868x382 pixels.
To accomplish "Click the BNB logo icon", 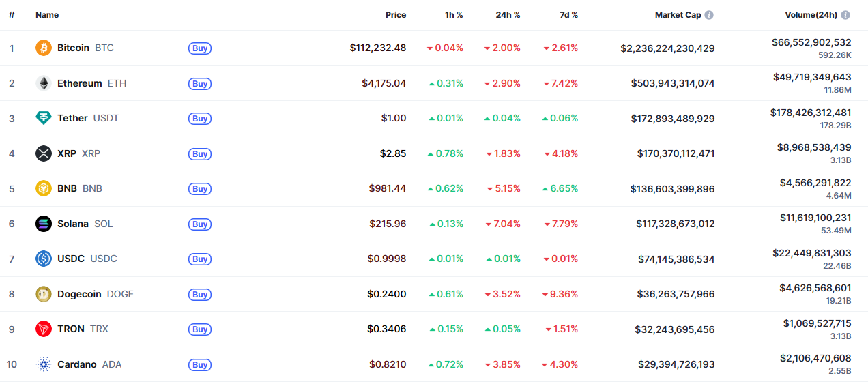I will (44, 188).
